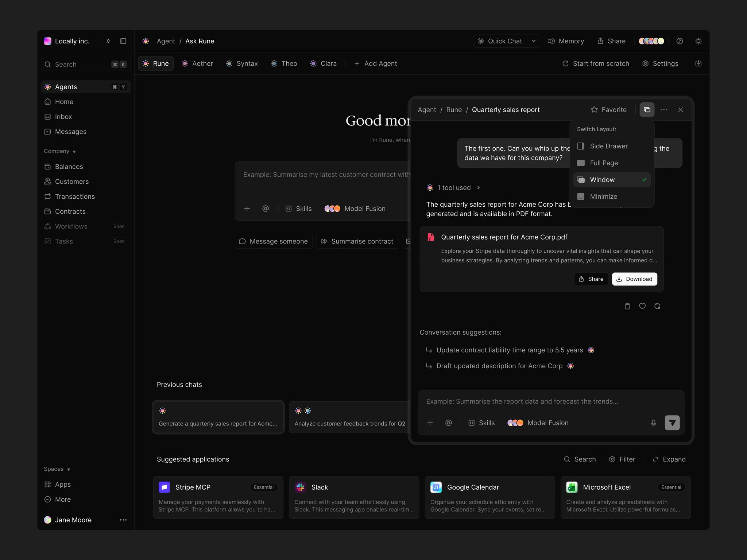Click the sidebar Search field

[86, 65]
